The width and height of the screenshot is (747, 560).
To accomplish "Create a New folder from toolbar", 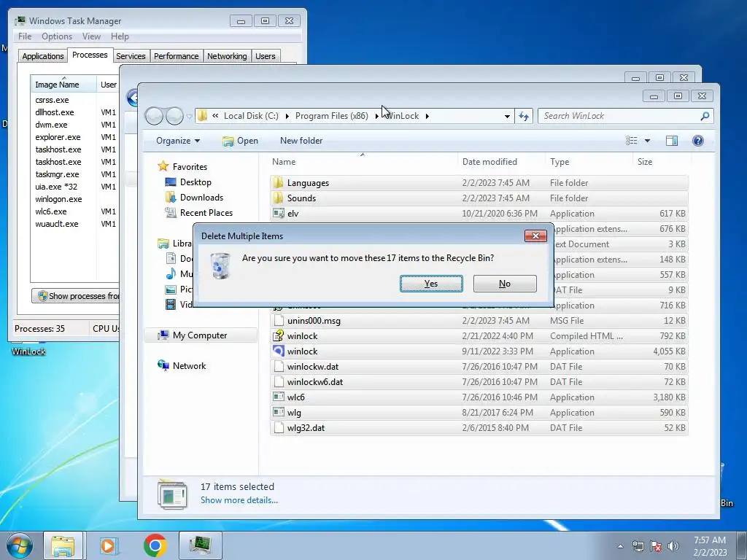I will pyautogui.click(x=301, y=141).
